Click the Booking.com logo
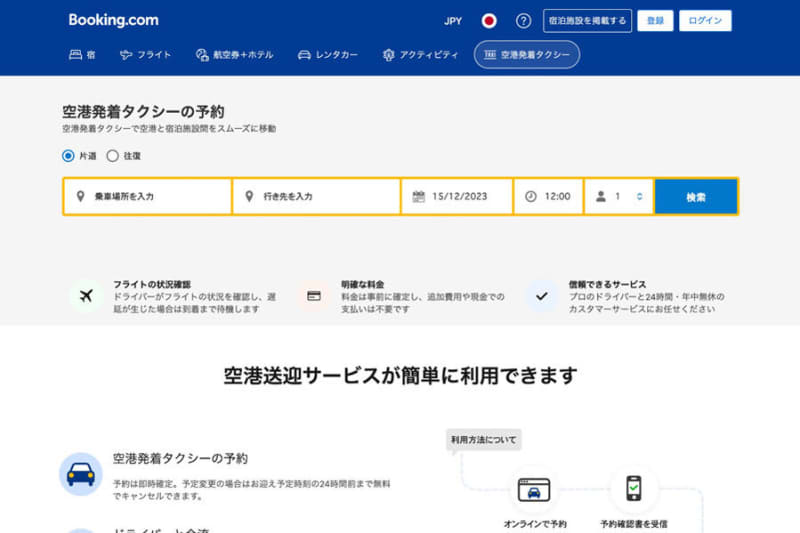This screenshot has width=800, height=533. tap(113, 20)
